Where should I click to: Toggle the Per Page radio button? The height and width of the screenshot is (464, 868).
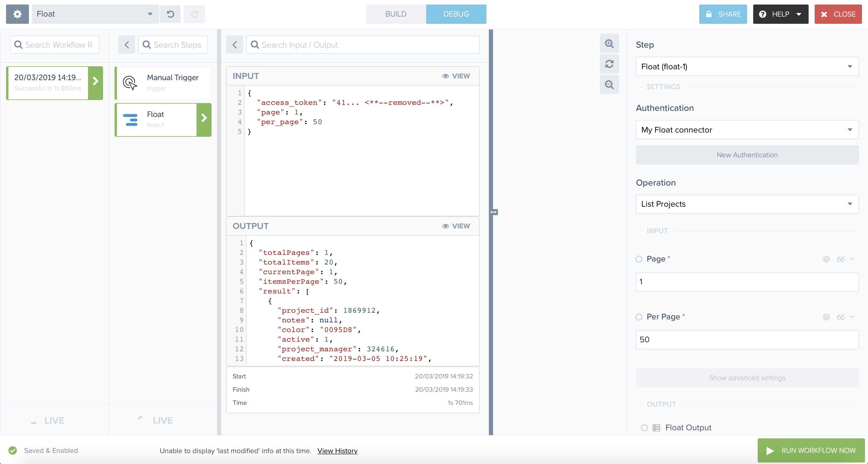tap(639, 317)
